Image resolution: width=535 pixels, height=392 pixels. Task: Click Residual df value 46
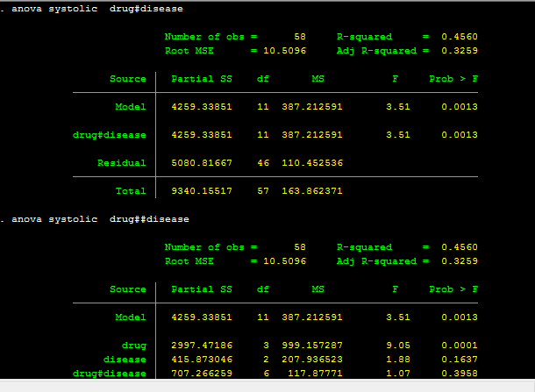point(263,163)
